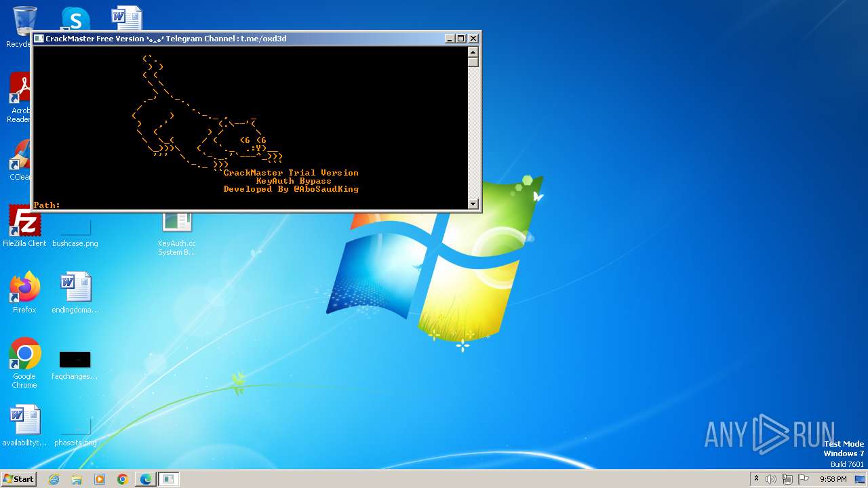
Task: Click 'Developed By @AboSaudKing' console text
Action: coord(291,189)
